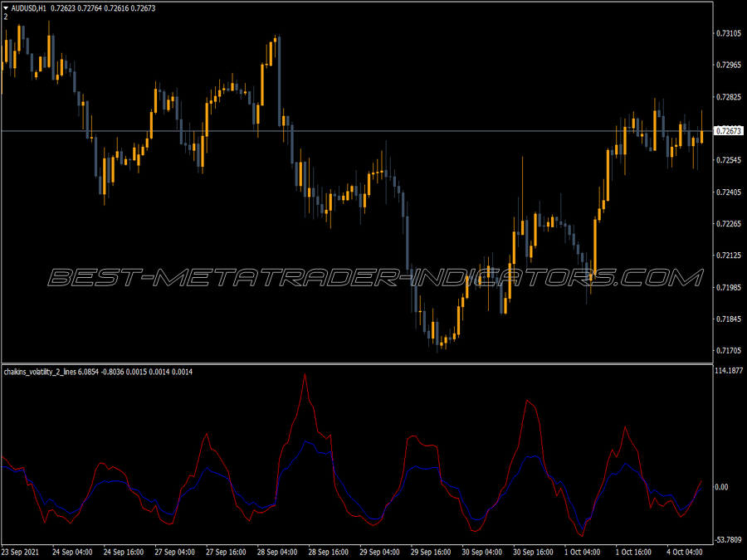Select the 30 Sep 16:00 time label
The height and width of the screenshot is (560, 747).
(x=533, y=552)
